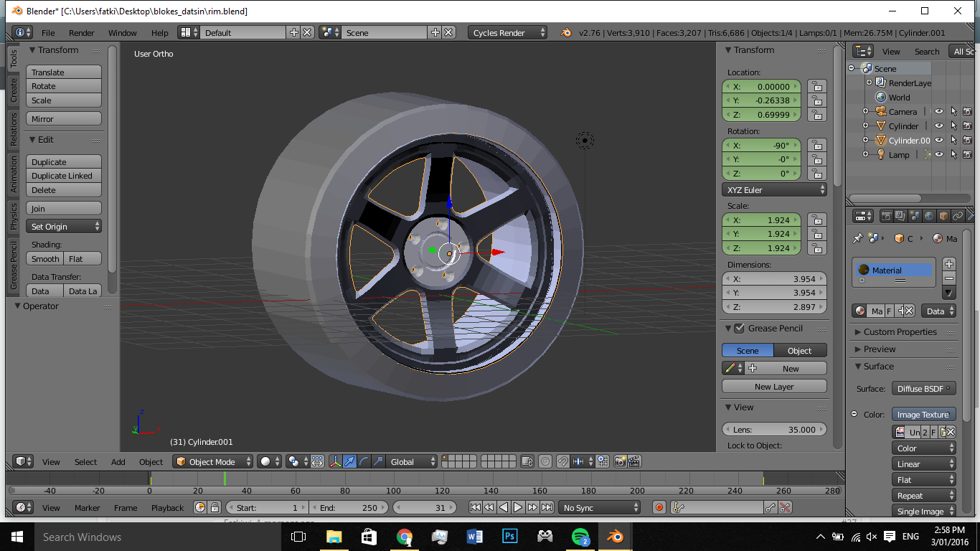This screenshot has height=551, width=980.
Task: Open the Cycles Render engine dropdown
Action: click(x=507, y=33)
